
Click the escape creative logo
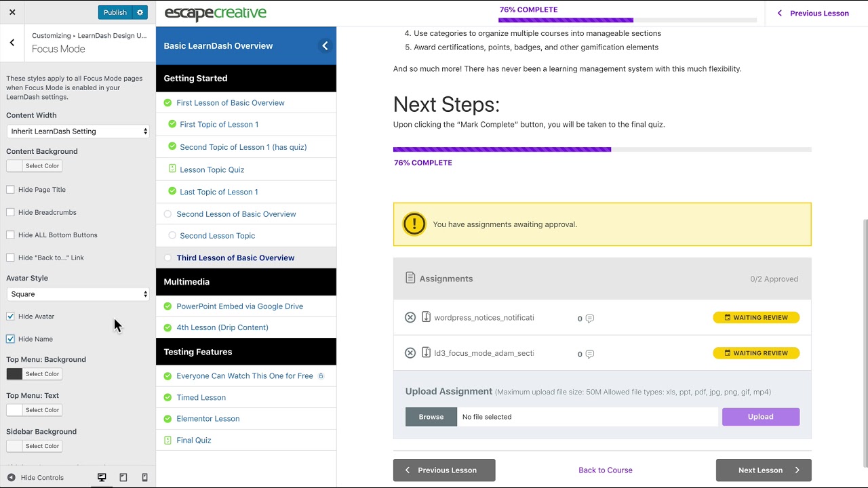point(216,13)
